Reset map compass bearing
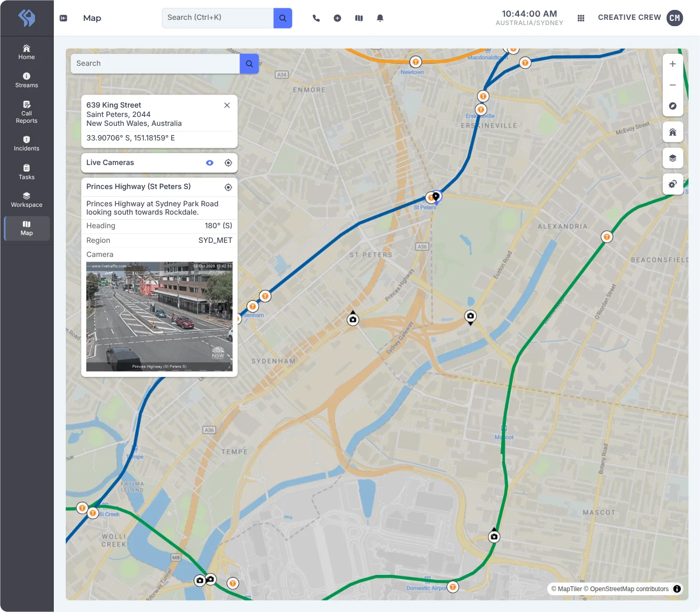700x612 pixels. tap(673, 106)
